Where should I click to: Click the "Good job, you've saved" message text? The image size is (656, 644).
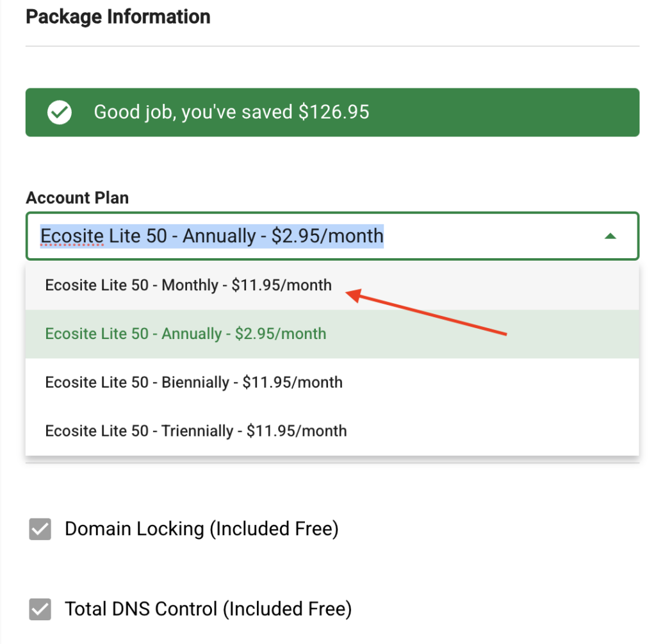coord(194,113)
